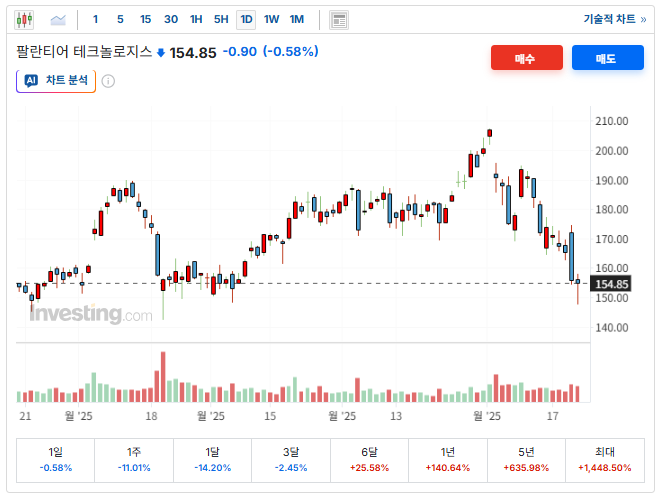This screenshot has height=496, width=657.
Task: Click the 팔란티어 테크놀로지스 stock name
Action: (84, 52)
